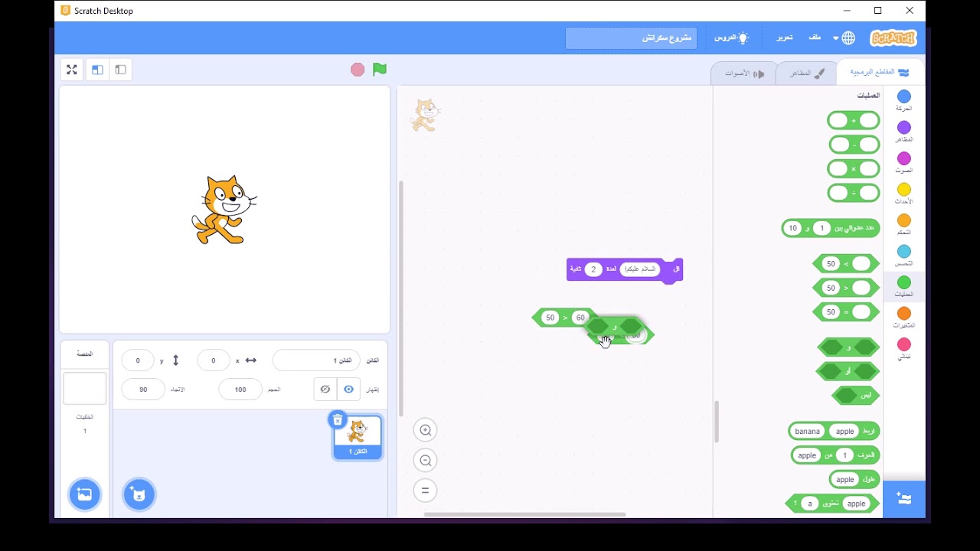Open the choose a sprite button
The height and width of the screenshot is (551, 980).
pos(139,494)
